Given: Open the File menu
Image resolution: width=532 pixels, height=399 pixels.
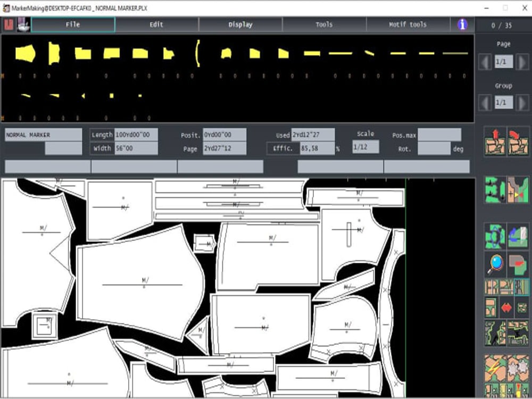Looking at the screenshot, I should click(72, 24).
